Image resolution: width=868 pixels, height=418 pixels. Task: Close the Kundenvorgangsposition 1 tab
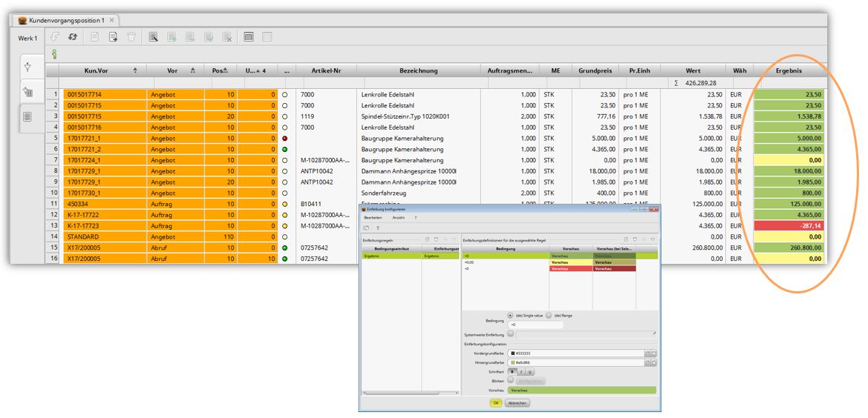coord(111,20)
